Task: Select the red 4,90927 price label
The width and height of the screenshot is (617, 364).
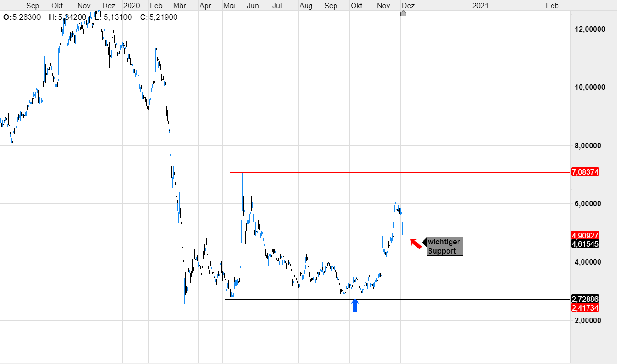Action: (585, 236)
